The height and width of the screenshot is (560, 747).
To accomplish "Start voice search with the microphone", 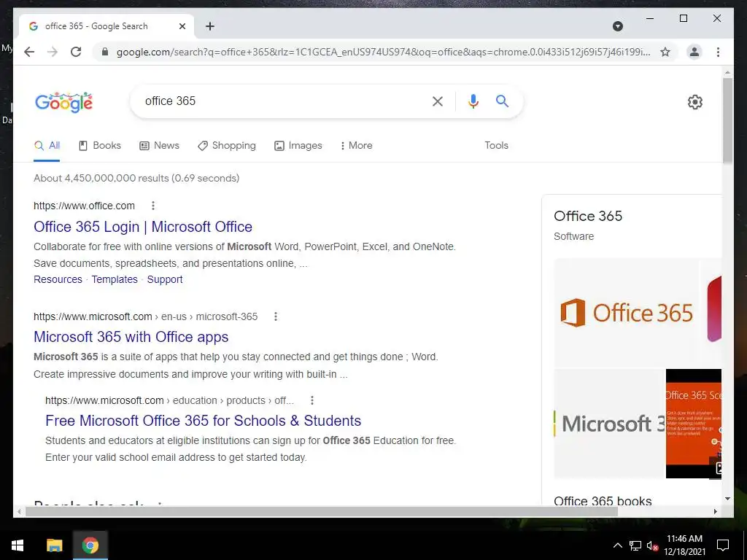I will (x=473, y=101).
